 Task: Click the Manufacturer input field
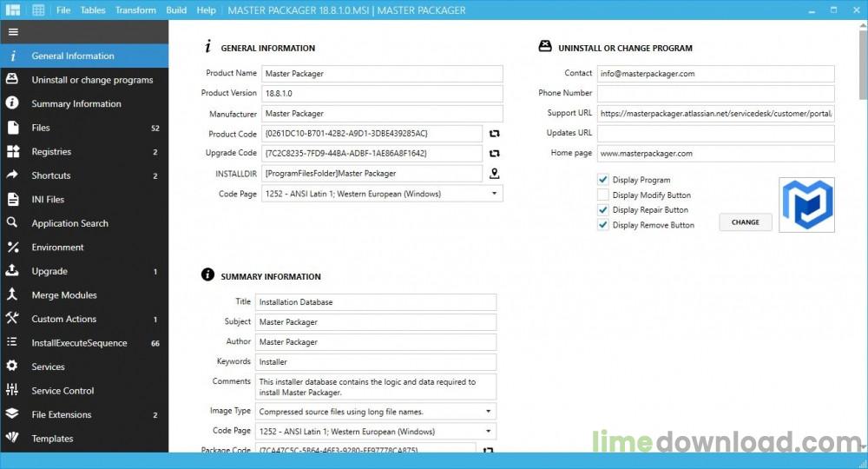pyautogui.click(x=382, y=114)
